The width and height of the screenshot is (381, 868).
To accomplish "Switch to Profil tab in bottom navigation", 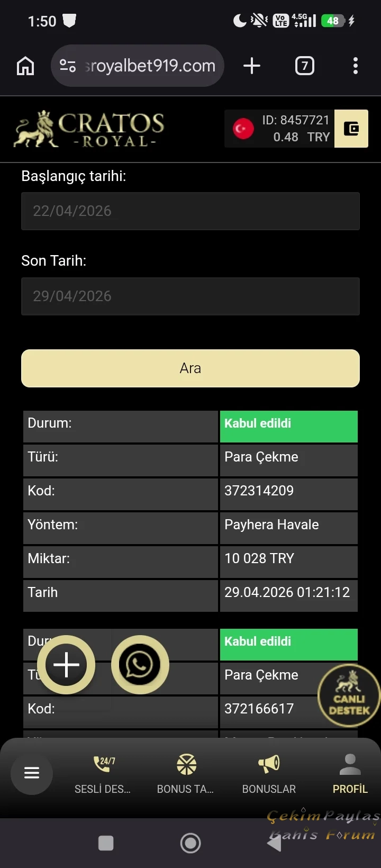I will tap(349, 774).
